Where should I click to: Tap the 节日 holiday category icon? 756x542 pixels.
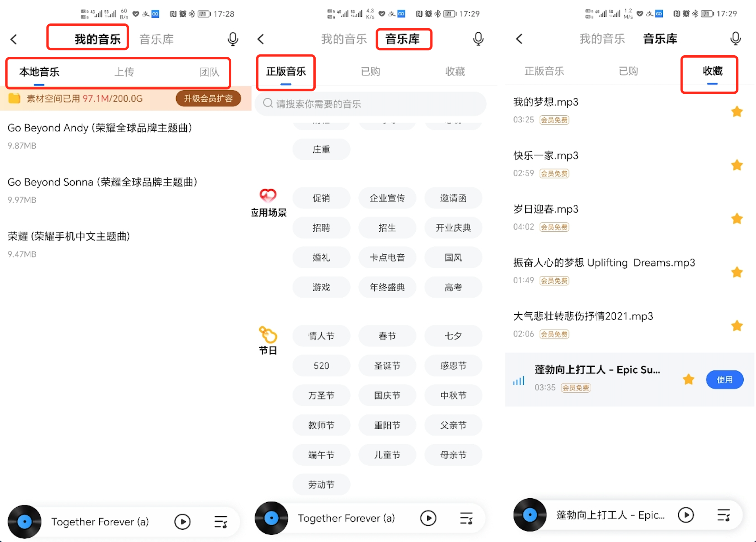268,335
